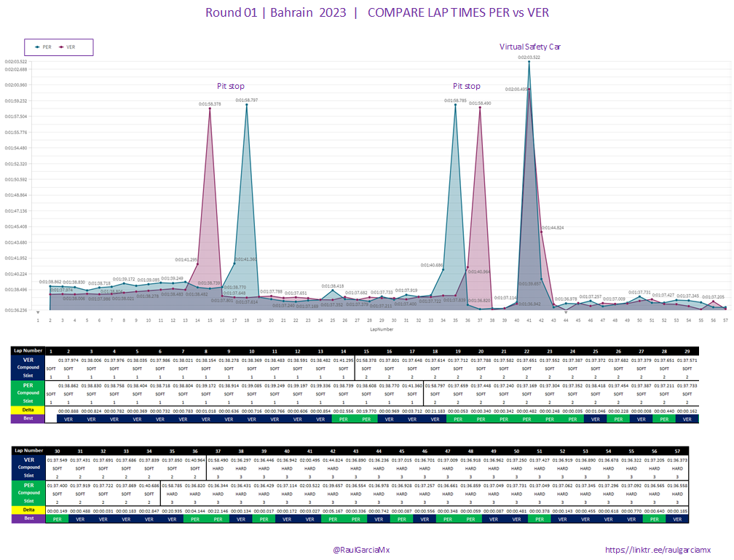
Task: Click y-axis tick label 0:01:59.232
Action: coord(16,100)
